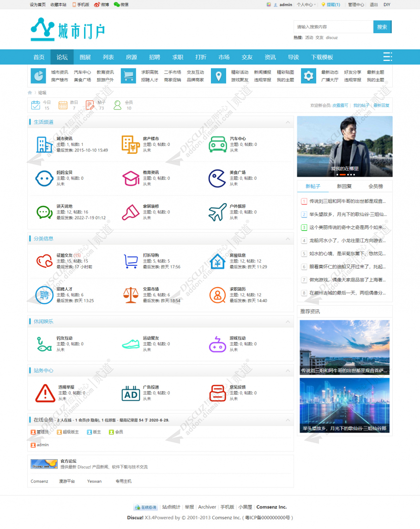Open the 个人中心 dropdown
The height and width of the screenshot is (529, 420).
[306, 5]
